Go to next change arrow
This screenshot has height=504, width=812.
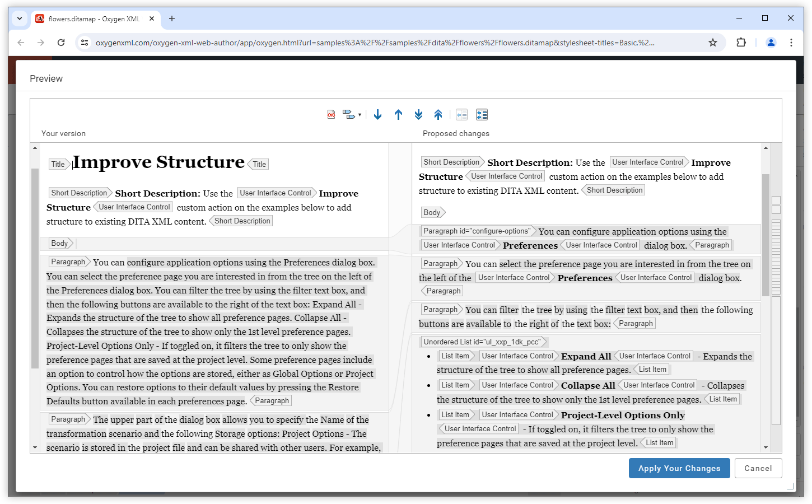[378, 115]
